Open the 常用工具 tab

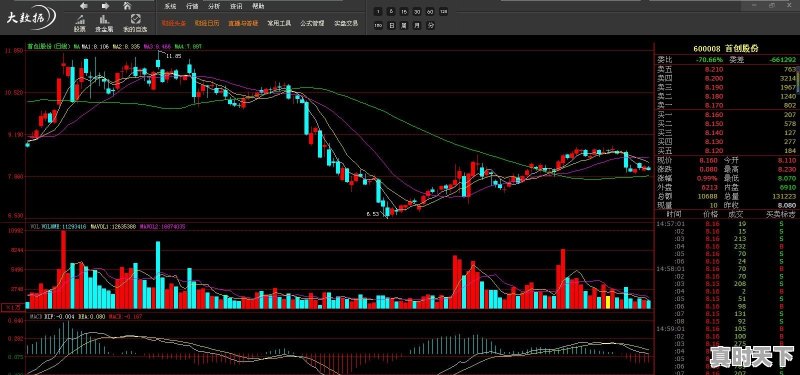(x=279, y=23)
